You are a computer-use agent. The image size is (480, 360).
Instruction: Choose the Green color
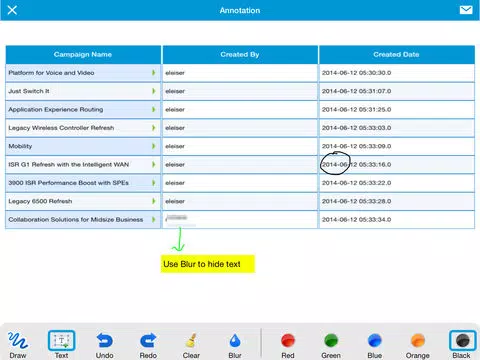[x=331, y=345]
